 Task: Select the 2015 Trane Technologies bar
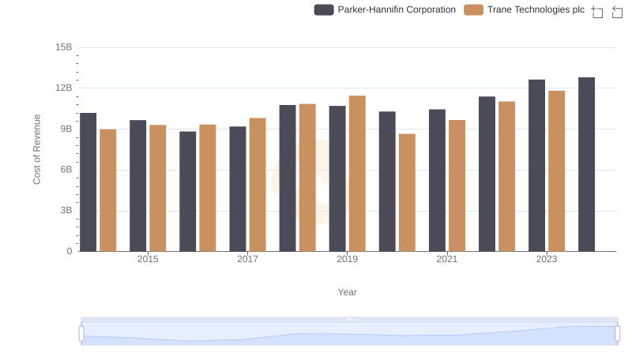pos(157,189)
